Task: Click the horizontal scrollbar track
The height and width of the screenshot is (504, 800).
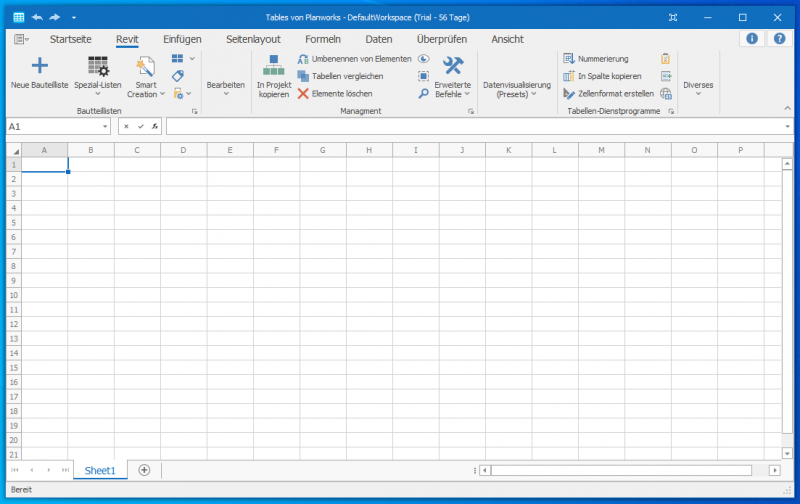Action: [x=620, y=470]
